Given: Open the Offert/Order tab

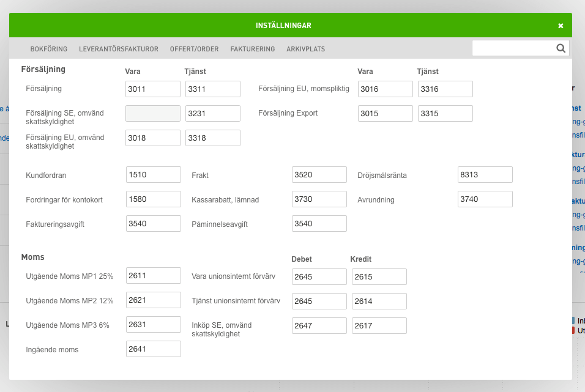Looking at the screenshot, I should pos(195,49).
